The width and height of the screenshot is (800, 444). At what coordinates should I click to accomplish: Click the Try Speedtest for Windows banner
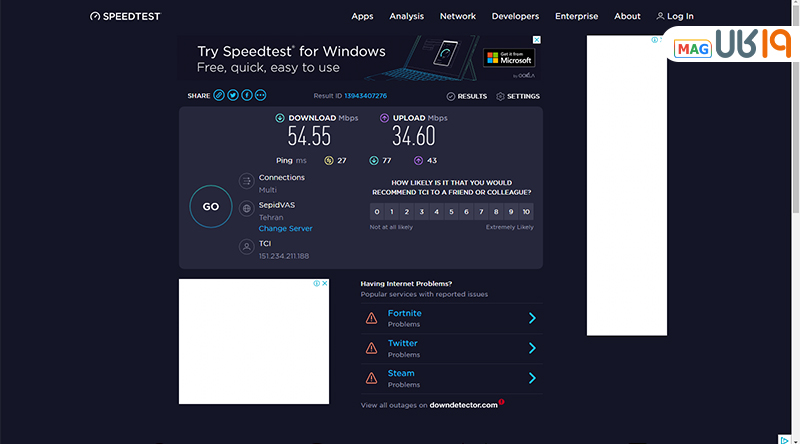pyautogui.click(x=360, y=58)
